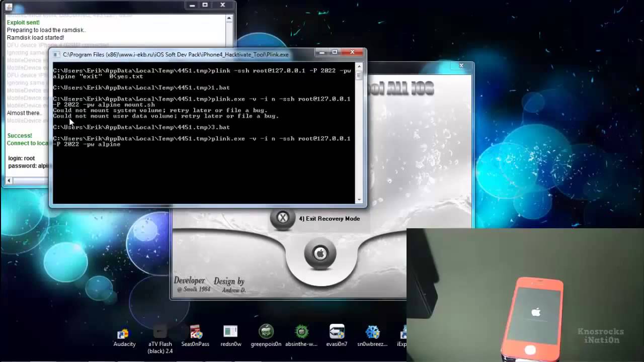Click the '4) Exit Recovery Mode' label
Viewport: 644px width, 362px height.
point(330,219)
